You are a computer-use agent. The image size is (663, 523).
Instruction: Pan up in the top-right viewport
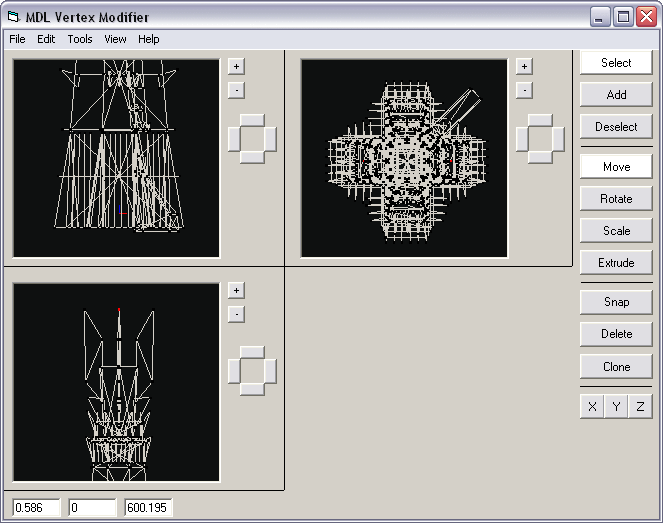click(x=540, y=120)
